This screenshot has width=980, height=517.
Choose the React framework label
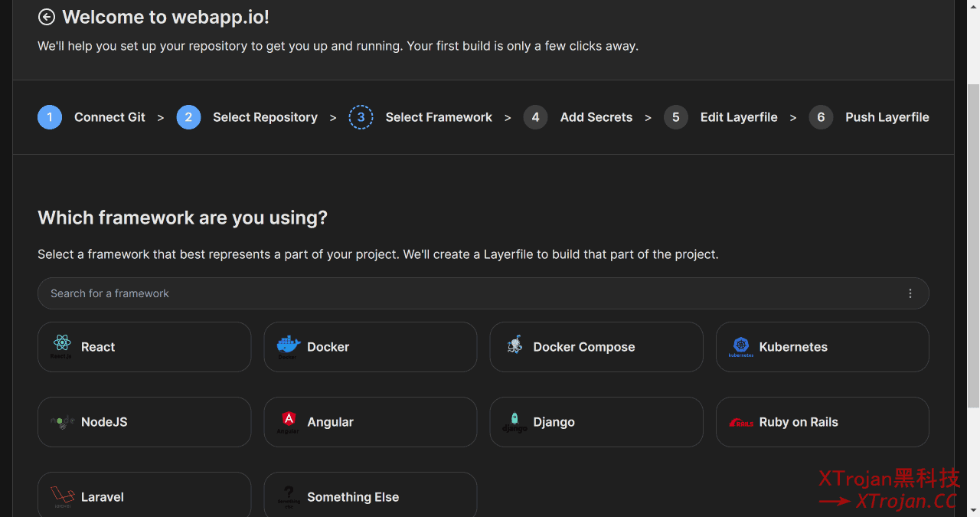(98, 347)
